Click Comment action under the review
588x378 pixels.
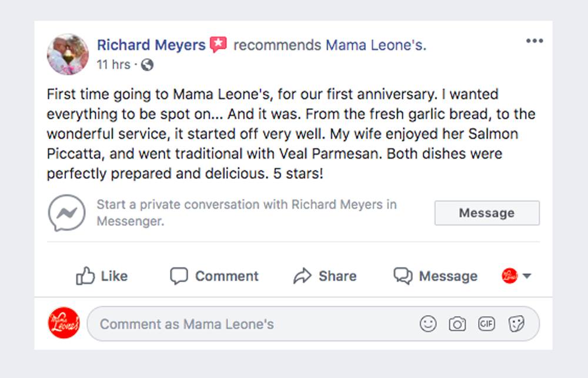(214, 276)
